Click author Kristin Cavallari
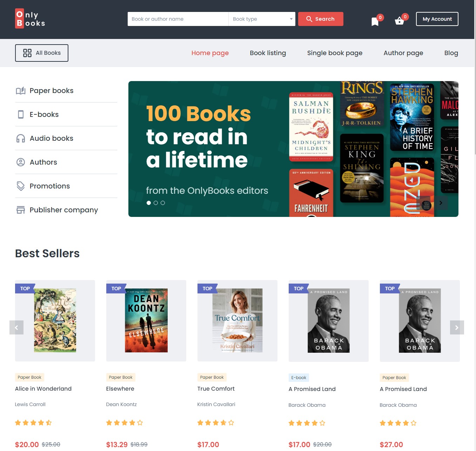 tap(216, 404)
